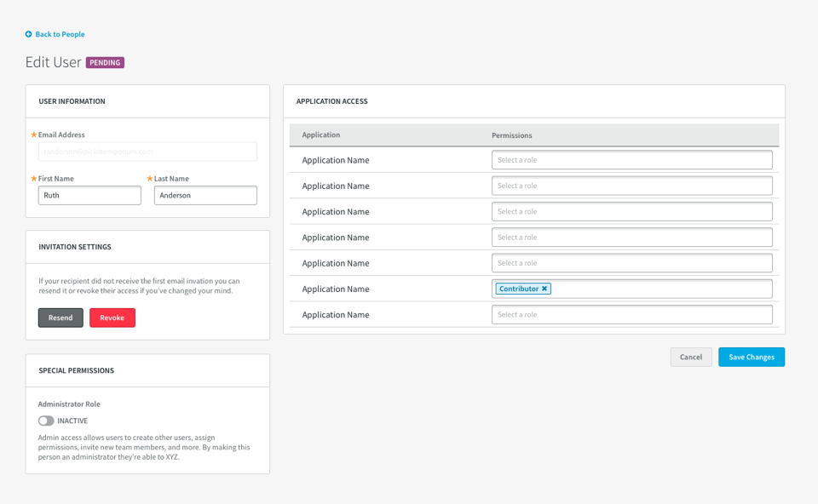
Task: Focus the First Name field containing Ruth
Action: 89,196
